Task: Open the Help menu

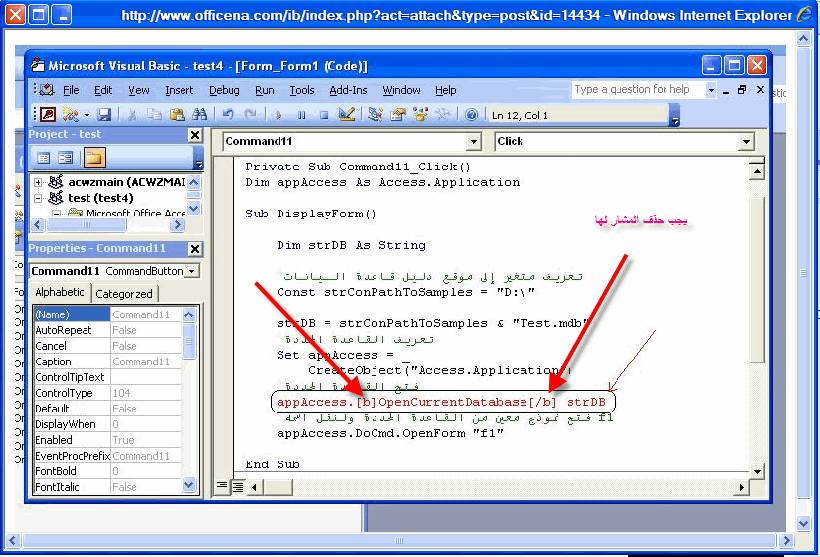Action: (446, 90)
